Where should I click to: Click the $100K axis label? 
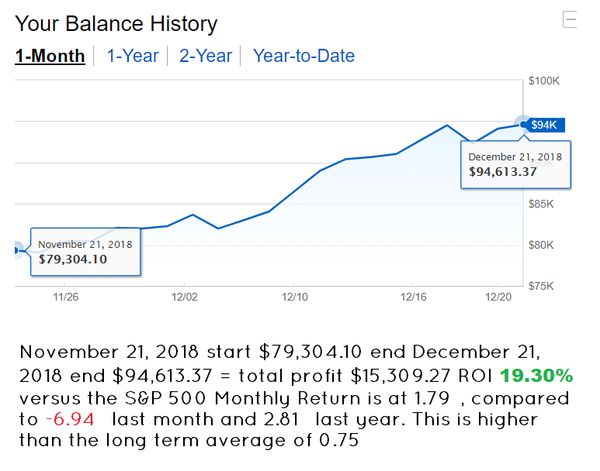coord(547,80)
